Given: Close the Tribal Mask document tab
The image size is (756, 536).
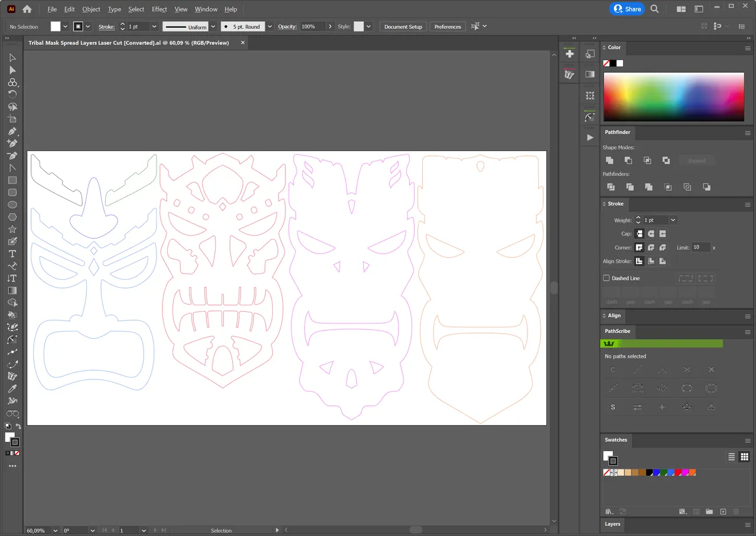Looking at the screenshot, I should (243, 43).
